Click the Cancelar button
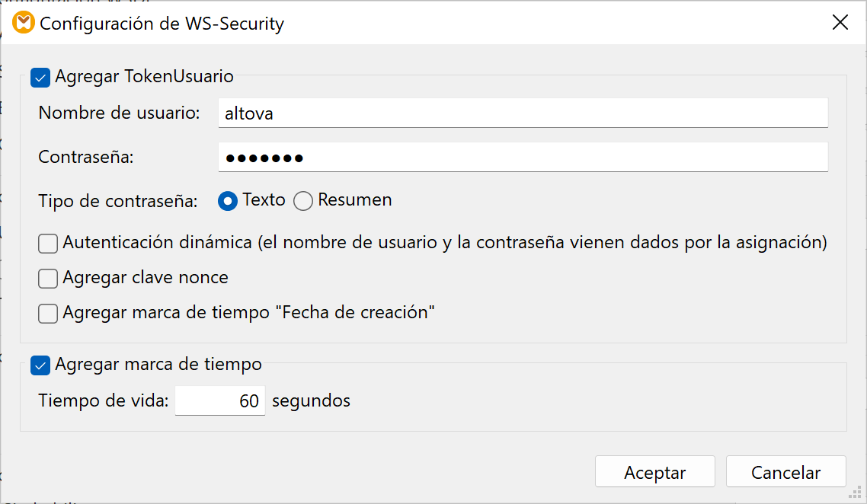The image size is (867, 504). [785, 471]
